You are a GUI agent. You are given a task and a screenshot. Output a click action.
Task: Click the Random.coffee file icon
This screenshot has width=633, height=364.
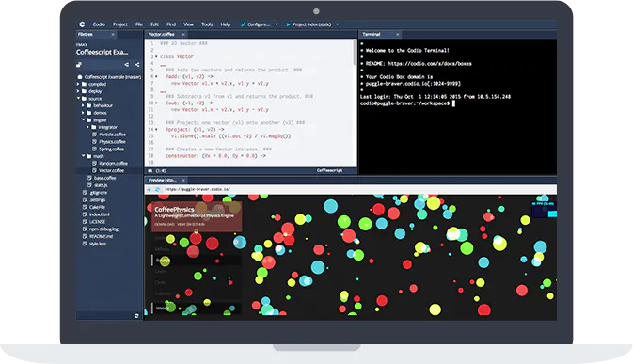tap(94, 164)
